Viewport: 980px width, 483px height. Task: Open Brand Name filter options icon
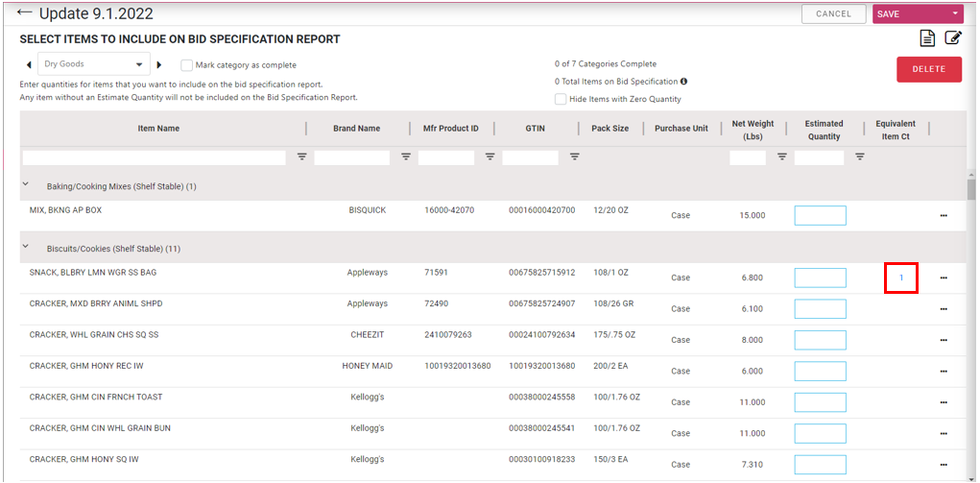(406, 157)
